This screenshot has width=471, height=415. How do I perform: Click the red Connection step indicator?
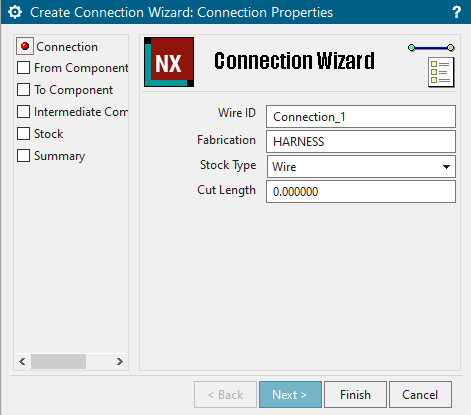(x=25, y=46)
